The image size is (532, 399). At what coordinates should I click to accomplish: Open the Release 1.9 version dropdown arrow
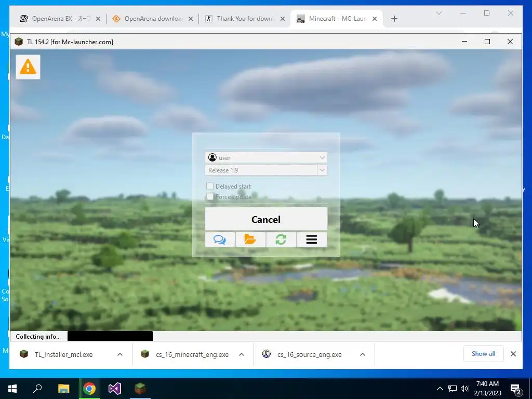322,170
